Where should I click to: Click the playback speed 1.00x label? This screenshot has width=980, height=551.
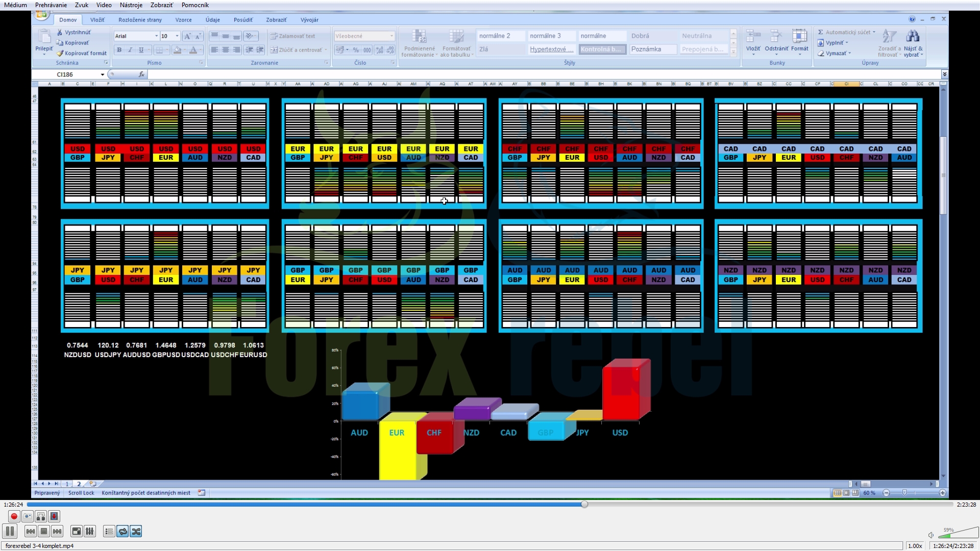(x=915, y=545)
